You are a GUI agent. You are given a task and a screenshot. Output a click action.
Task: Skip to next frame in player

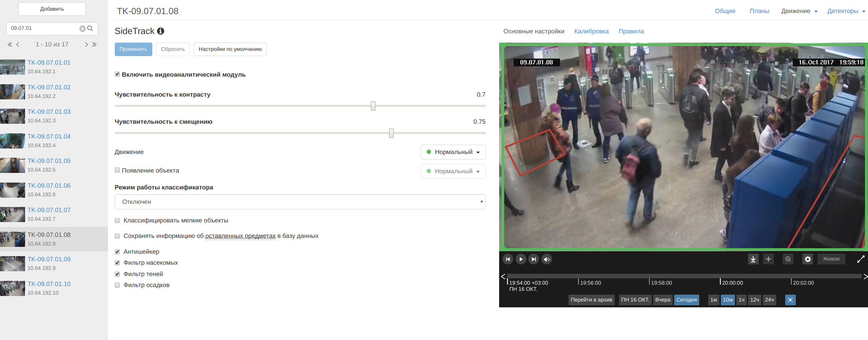click(534, 259)
